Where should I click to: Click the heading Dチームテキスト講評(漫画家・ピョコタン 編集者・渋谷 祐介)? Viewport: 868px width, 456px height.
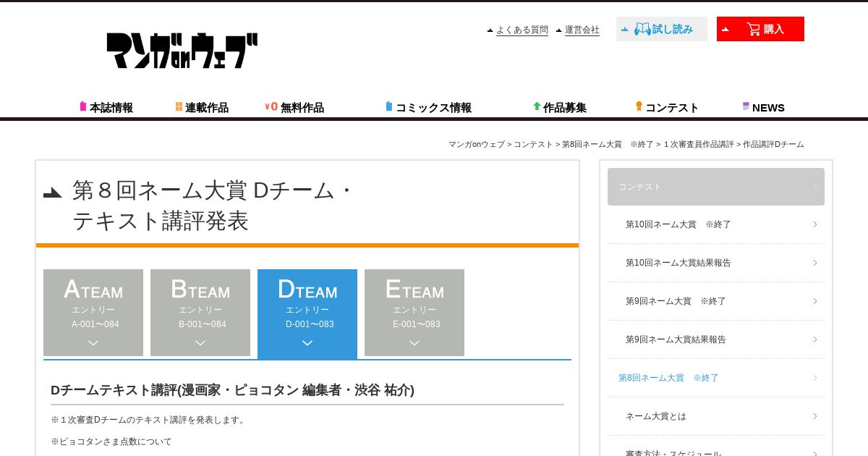click(232, 390)
